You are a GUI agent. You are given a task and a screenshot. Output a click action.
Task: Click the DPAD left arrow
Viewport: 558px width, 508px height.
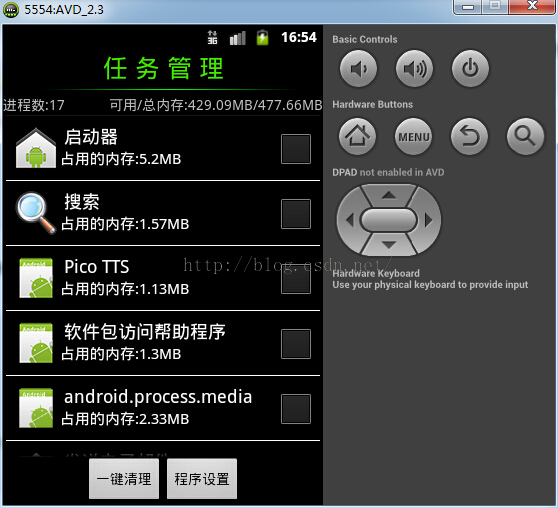click(x=349, y=220)
